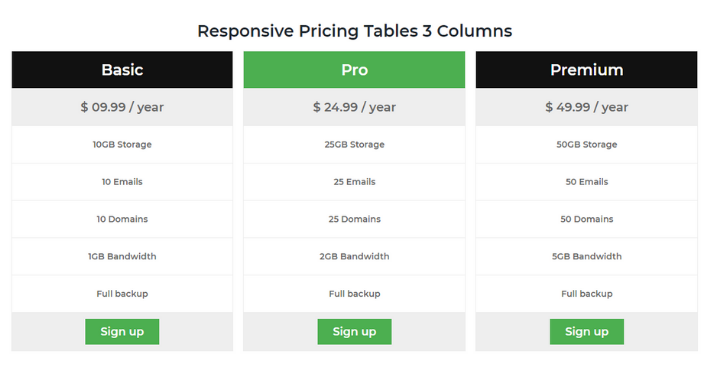The width and height of the screenshot is (710, 380).
Task: Select the Basic plan header
Action: (x=122, y=70)
